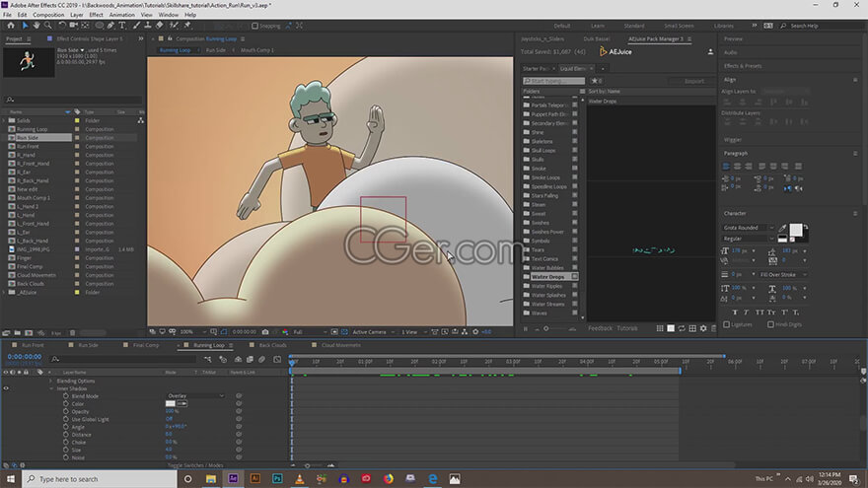Screen dimensions: 868x488
Task: Open After Effects from the Windows taskbar
Action: point(233,478)
